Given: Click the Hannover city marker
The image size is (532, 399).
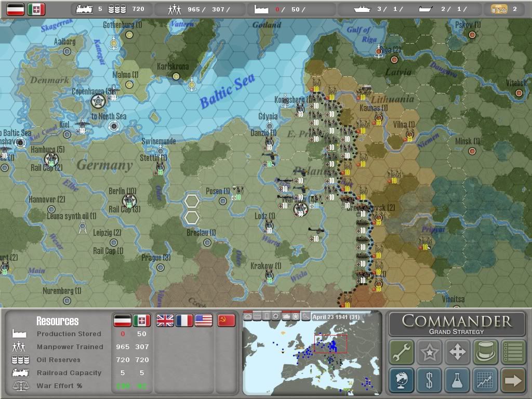Looking at the screenshot, I should 51,209.
